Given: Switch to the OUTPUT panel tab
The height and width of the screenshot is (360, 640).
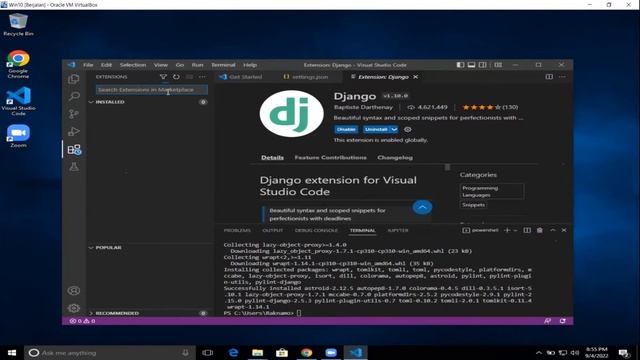Looking at the screenshot, I should click(x=273, y=230).
